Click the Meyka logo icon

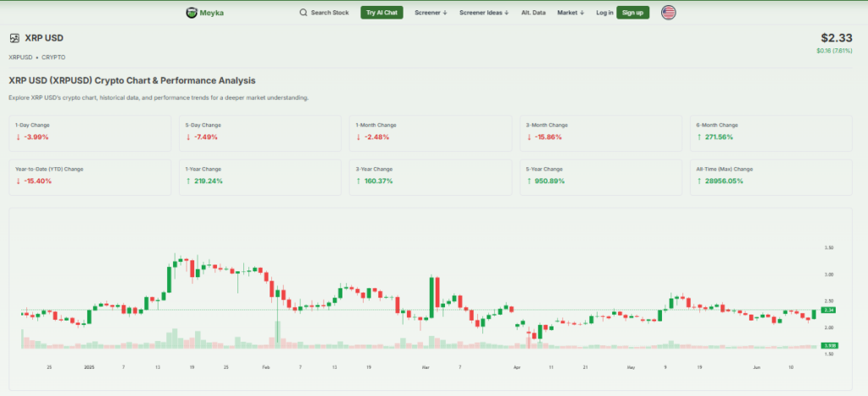[x=192, y=13]
